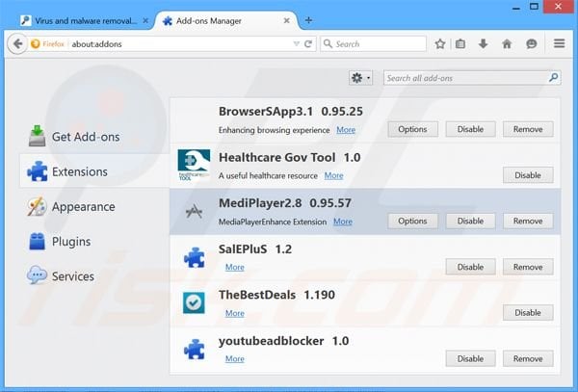Open More link for MediPlayer2.8
The image size is (578, 392).
coord(343,222)
